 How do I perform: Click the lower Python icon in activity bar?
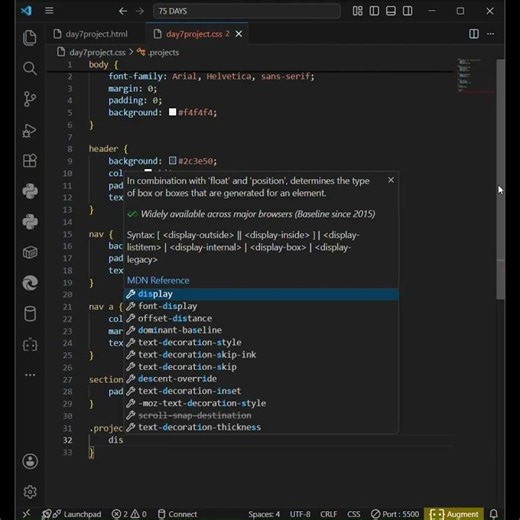click(x=30, y=222)
